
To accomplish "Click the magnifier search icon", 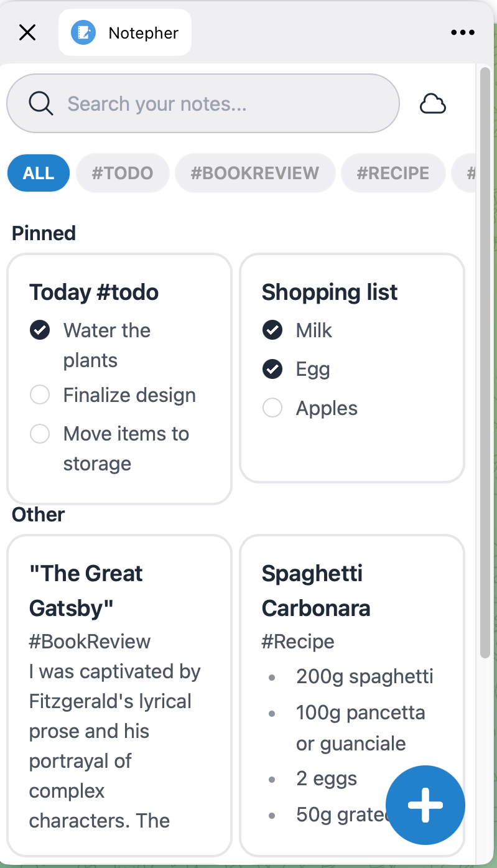I will click(41, 103).
